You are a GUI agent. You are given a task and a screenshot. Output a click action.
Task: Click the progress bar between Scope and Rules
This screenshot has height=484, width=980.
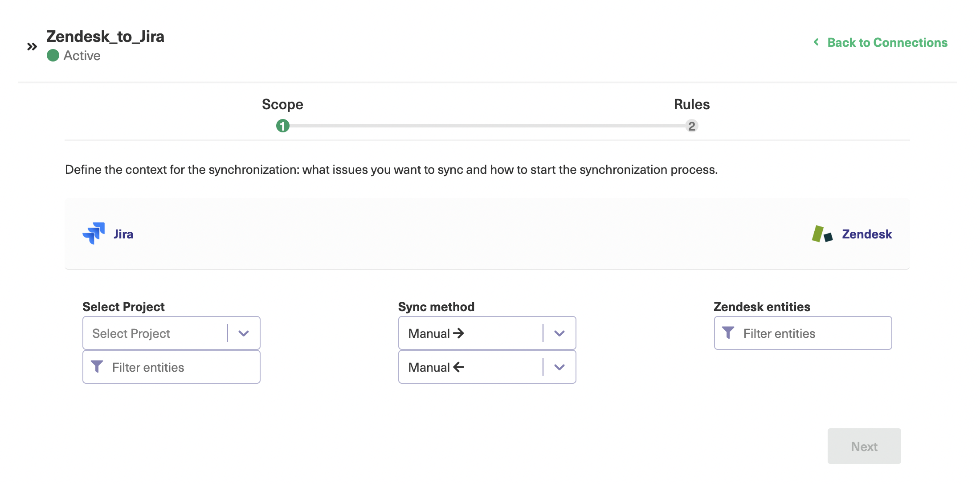click(x=487, y=126)
